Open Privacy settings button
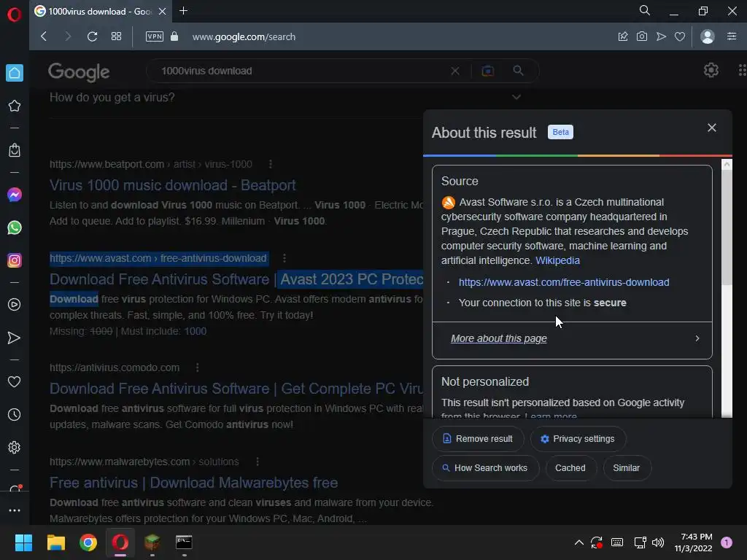Screen dimensions: 747x560 coord(578,439)
